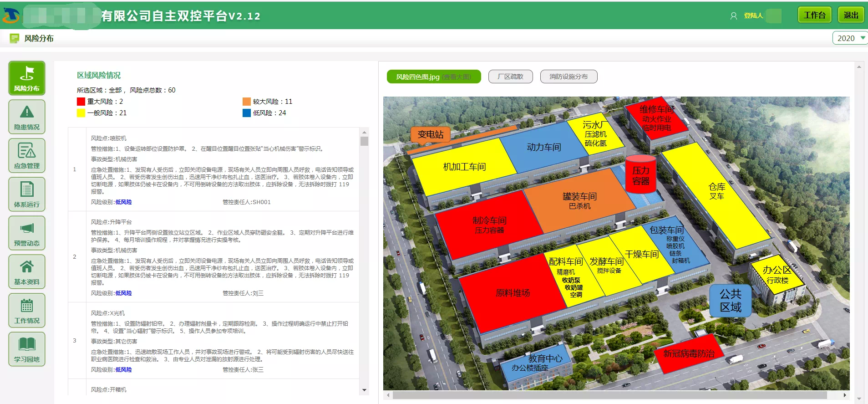The image size is (868, 404).
Task: Click the 退出 logout button
Action: click(x=851, y=15)
